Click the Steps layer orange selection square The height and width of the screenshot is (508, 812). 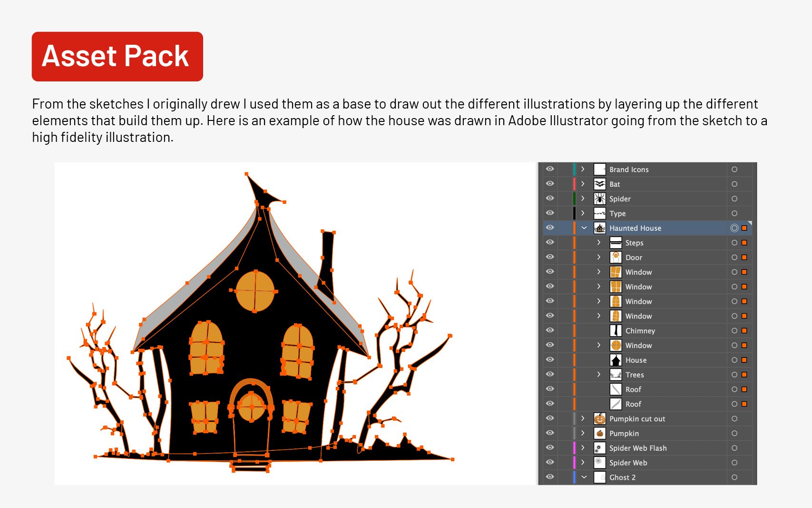[744, 243]
